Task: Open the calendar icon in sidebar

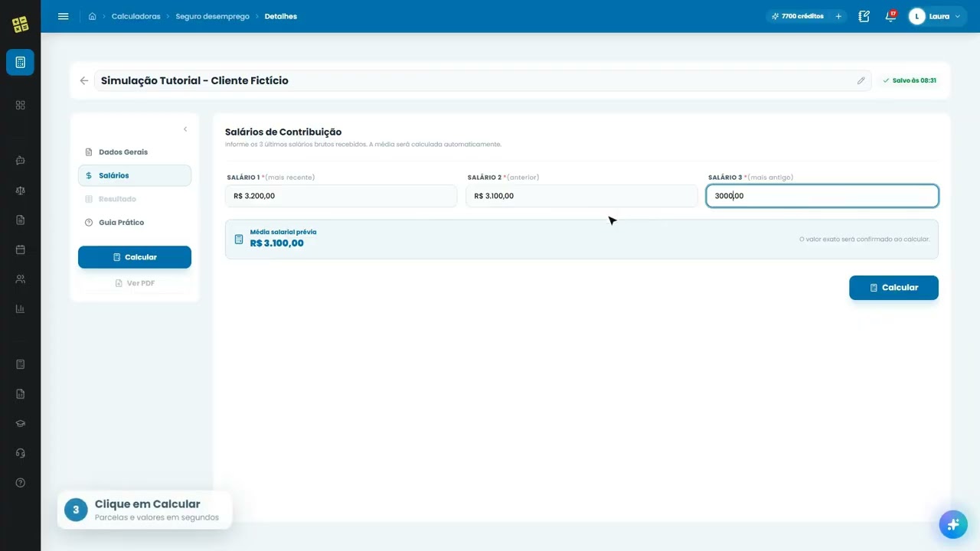Action: (x=21, y=249)
